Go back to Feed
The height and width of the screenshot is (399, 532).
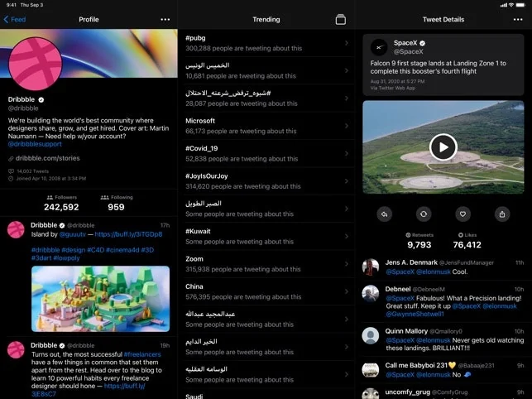[x=15, y=19]
